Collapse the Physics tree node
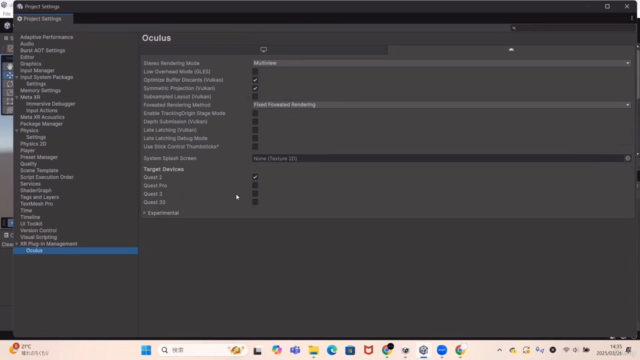This screenshot has width=640, height=360. 17,131
